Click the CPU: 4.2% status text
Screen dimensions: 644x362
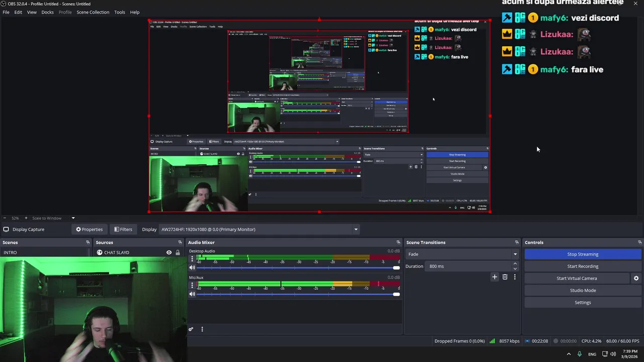591,341
